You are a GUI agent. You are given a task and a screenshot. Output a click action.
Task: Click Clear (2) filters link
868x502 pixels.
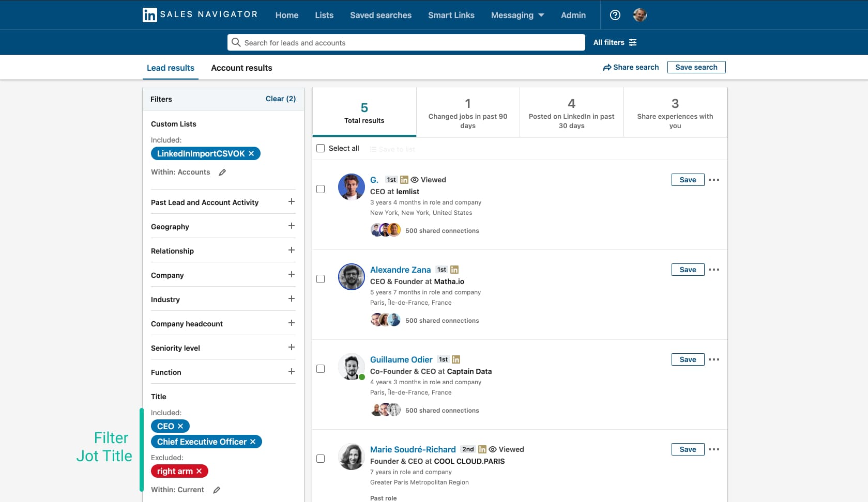[x=281, y=99]
